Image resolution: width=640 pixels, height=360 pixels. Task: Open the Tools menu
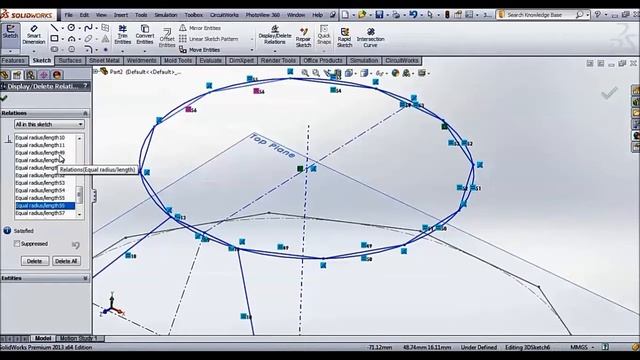point(141,15)
